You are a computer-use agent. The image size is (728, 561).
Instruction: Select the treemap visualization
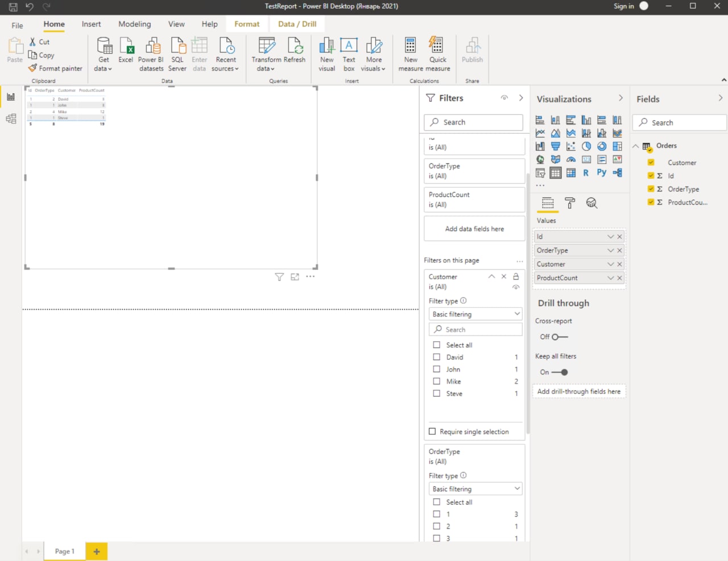[617, 146]
